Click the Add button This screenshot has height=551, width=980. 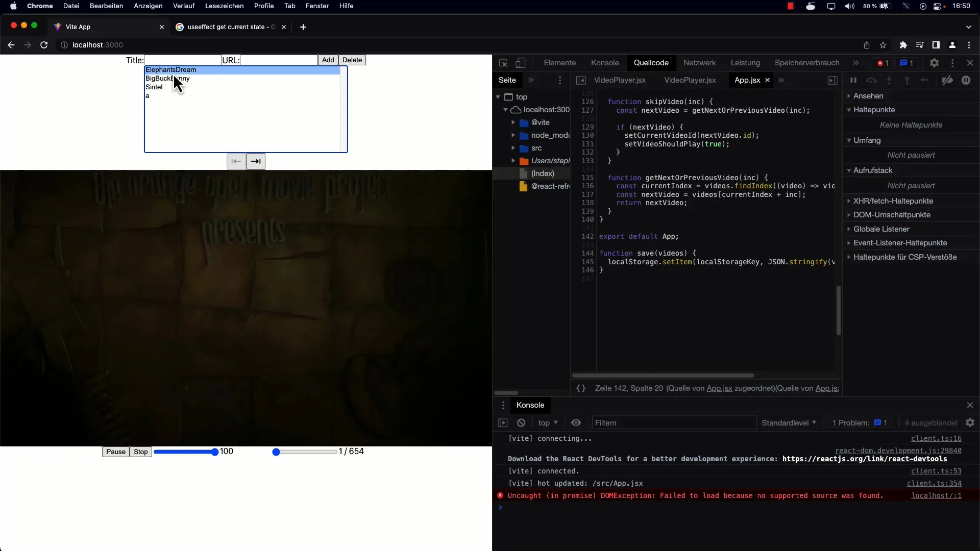328,60
